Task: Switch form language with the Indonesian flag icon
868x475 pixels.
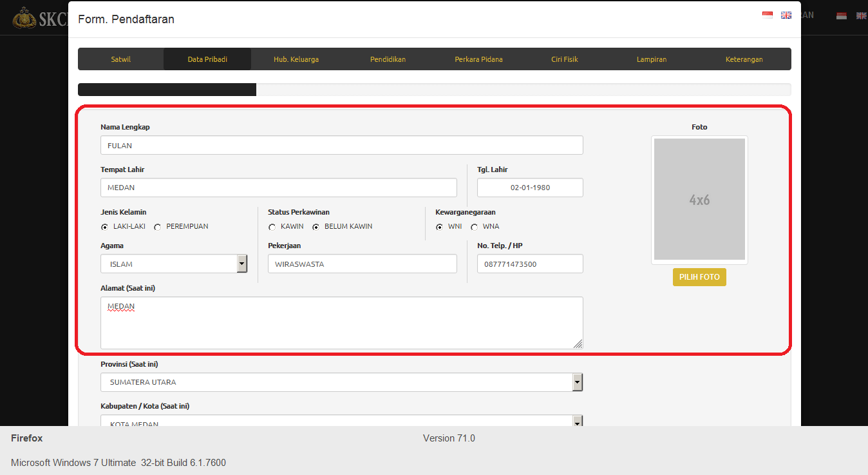Action: point(767,15)
